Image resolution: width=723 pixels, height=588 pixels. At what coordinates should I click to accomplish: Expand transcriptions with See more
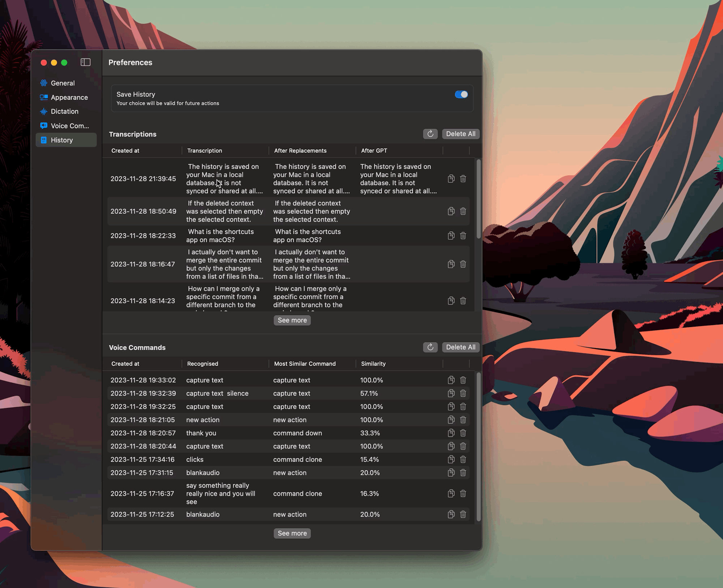click(292, 320)
